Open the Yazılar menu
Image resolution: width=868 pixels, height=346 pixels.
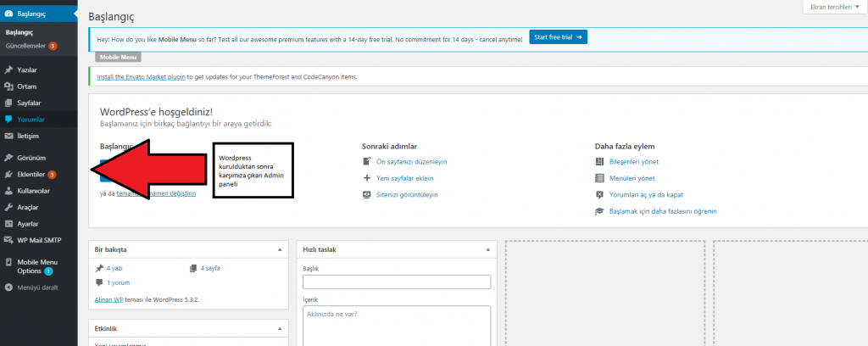(x=39, y=70)
